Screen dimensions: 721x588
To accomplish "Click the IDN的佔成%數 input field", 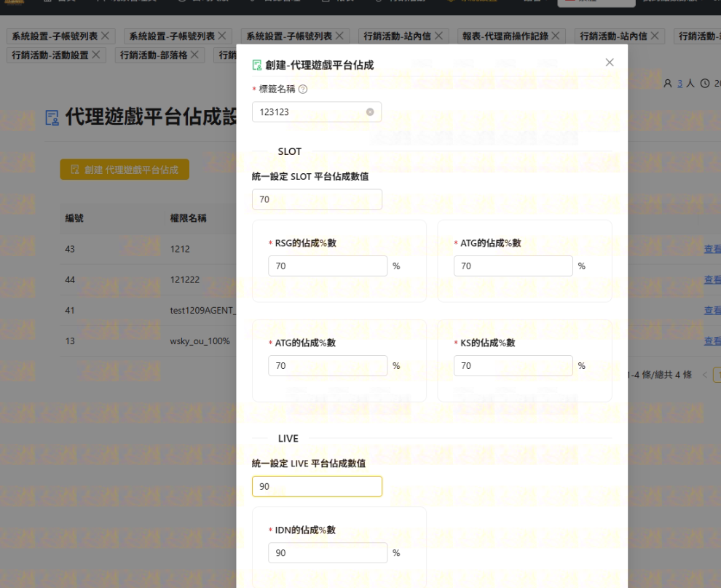I will [x=328, y=553].
